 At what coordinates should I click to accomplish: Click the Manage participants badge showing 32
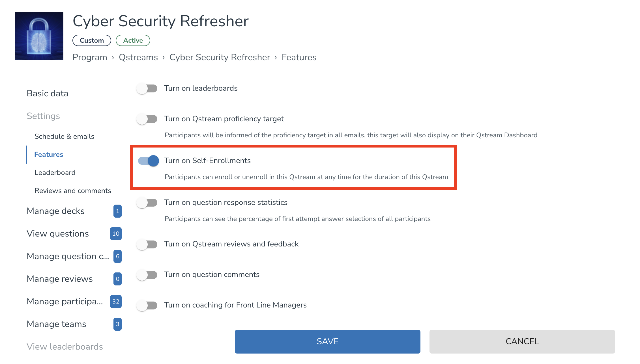116,302
